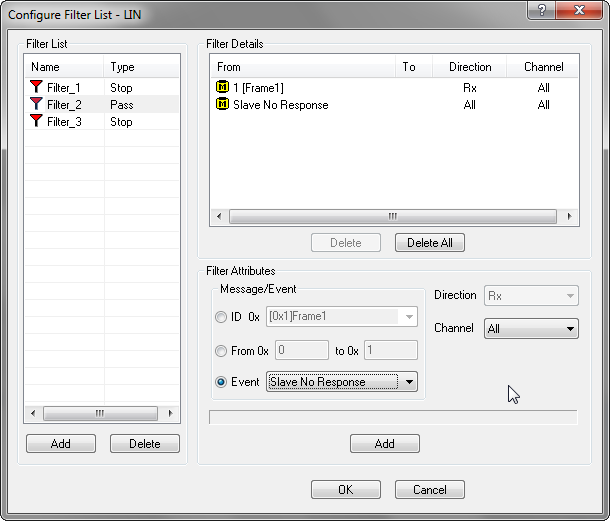This screenshot has height=521, width=610.
Task: Click the Type column header in Filter List
Action: coord(141,67)
